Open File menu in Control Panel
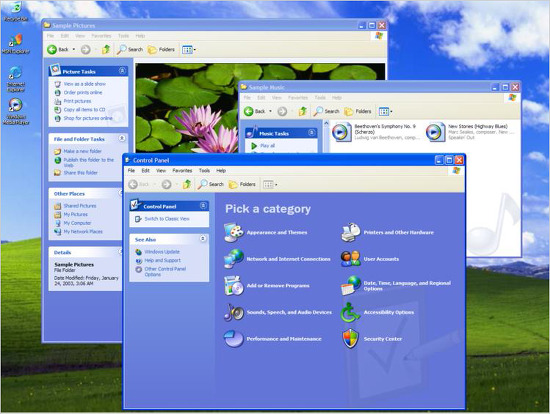550x414 pixels. tap(131, 171)
